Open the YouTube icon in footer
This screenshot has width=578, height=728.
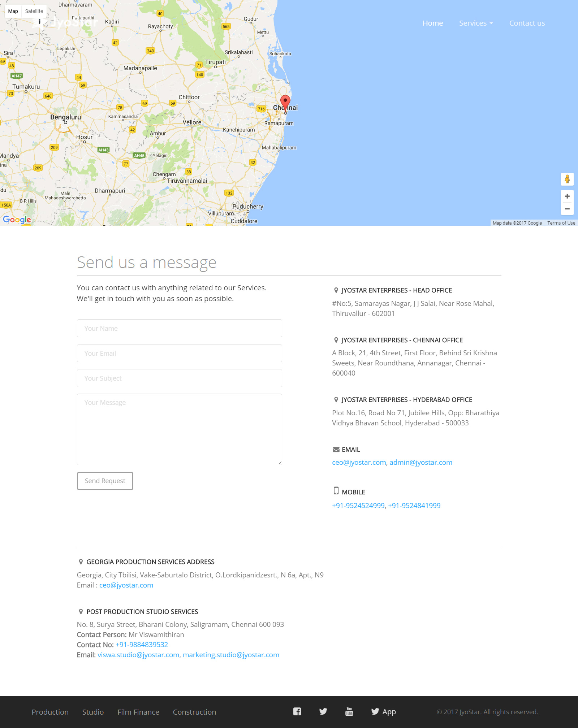(349, 711)
